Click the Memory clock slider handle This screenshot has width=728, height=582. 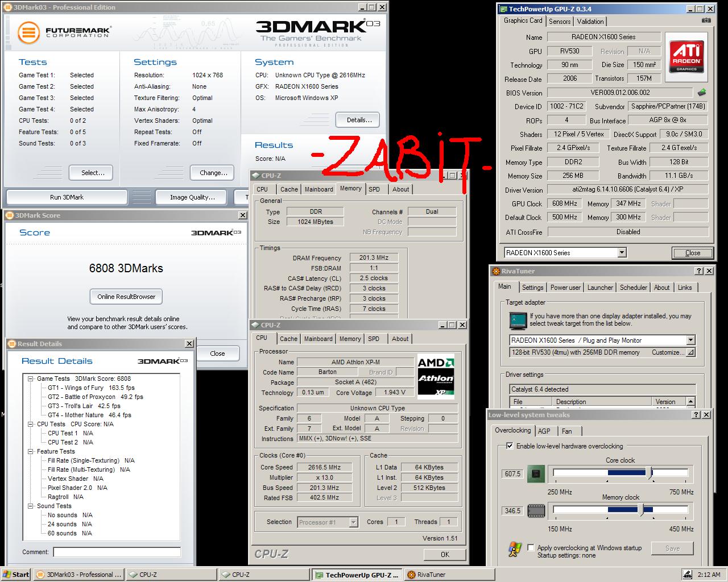(x=642, y=510)
